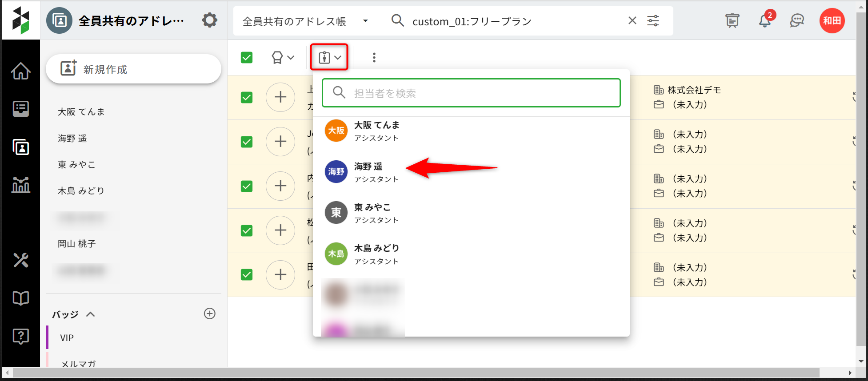The height and width of the screenshot is (381, 868).
Task: Select 木島 みどり from assignee list
Action: click(376, 254)
